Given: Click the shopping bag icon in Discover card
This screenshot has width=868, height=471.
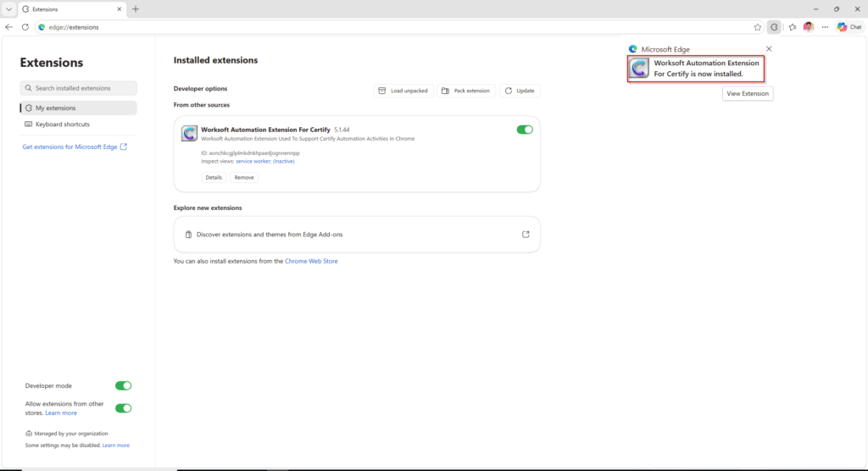Looking at the screenshot, I should [188, 235].
